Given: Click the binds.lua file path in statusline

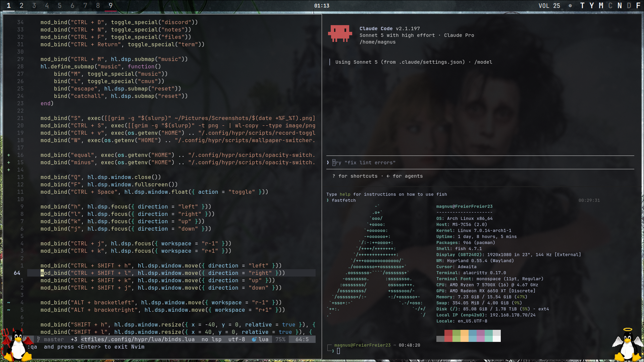Looking at the screenshot, I should (138, 340).
